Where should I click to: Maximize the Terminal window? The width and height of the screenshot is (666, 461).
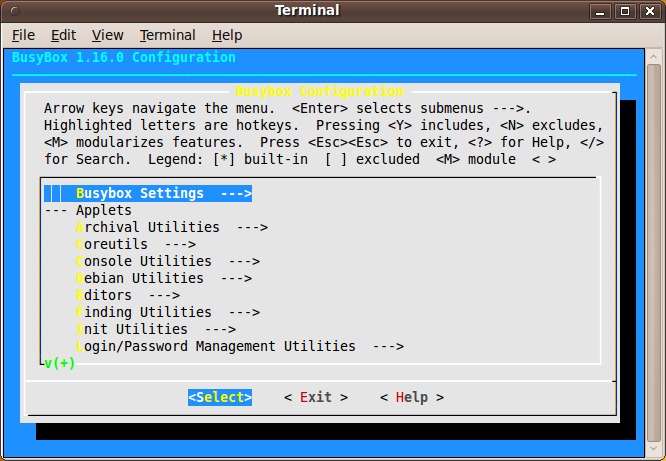(x=626, y=11)
